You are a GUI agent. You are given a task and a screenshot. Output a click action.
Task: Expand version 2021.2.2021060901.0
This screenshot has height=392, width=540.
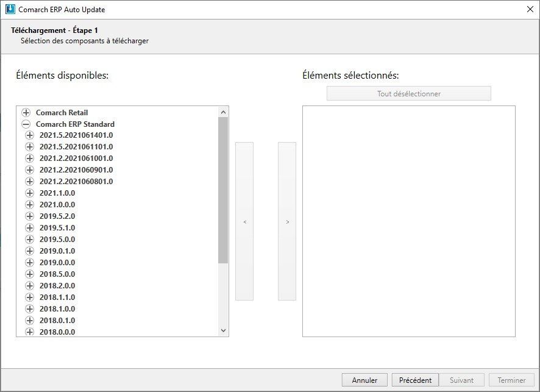(x=30, y=170)
